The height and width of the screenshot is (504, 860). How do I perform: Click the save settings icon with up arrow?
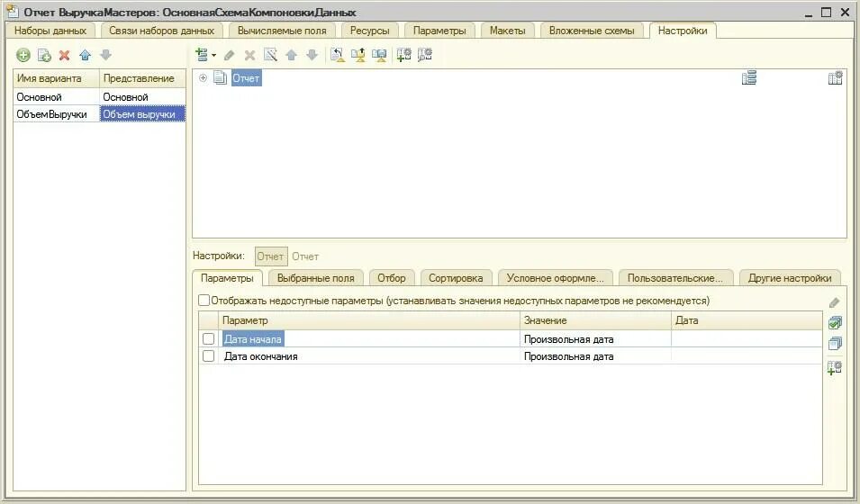(358, 55)
